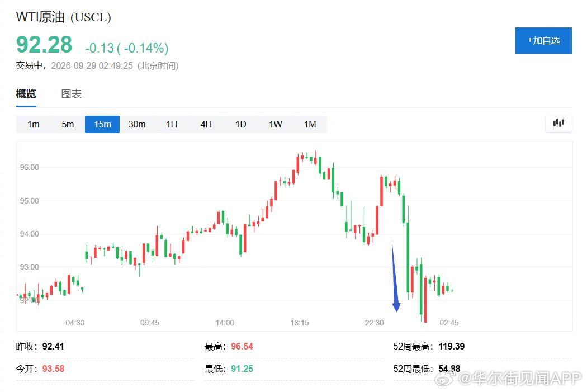Select the 30m timeframe
The height and width of the screenshot is (392, 587).
(137, 124)
